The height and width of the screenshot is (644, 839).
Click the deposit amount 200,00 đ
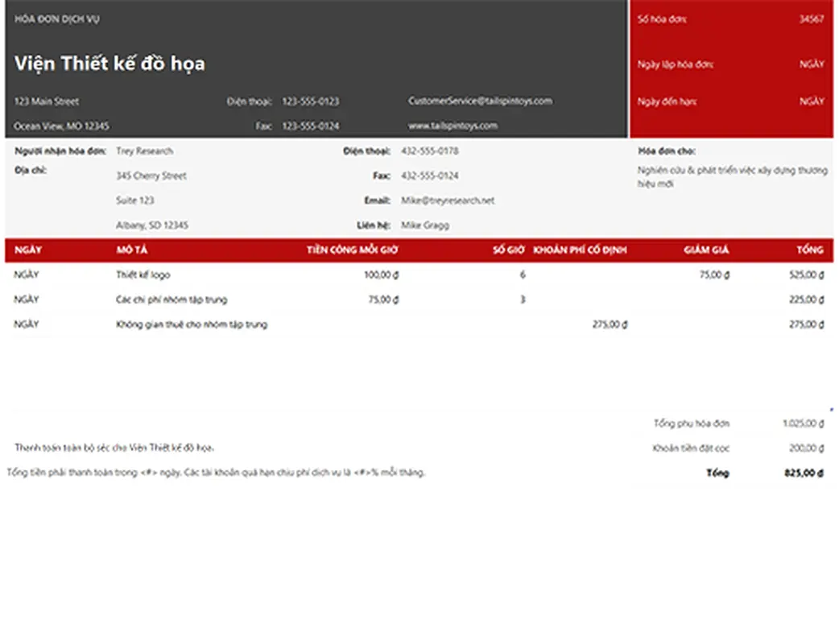click(806, 448)
